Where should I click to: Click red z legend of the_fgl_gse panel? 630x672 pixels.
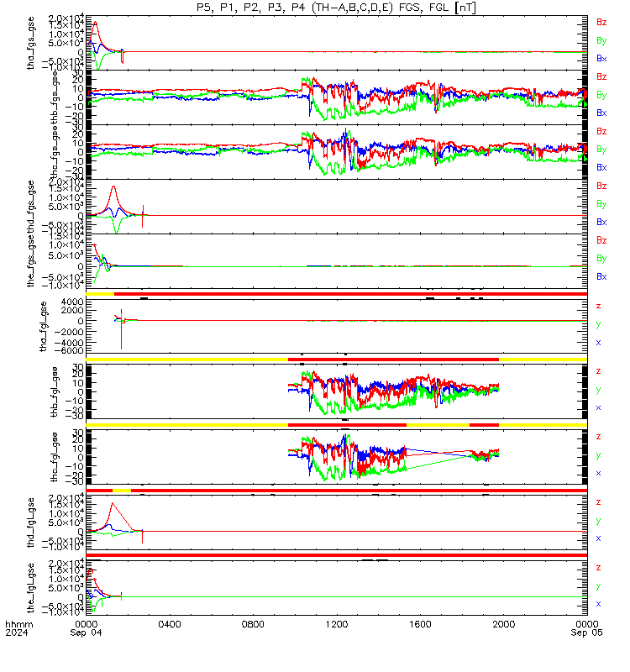coord(598,568)
